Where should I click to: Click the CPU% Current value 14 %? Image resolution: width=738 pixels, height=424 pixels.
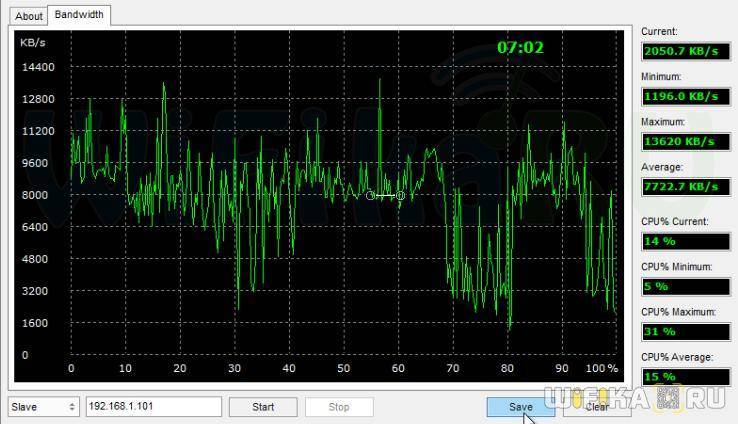click(x=686, y=241)
